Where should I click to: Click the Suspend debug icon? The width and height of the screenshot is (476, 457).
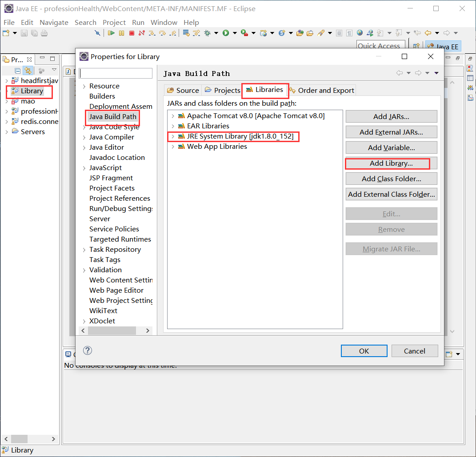[121, 33]
